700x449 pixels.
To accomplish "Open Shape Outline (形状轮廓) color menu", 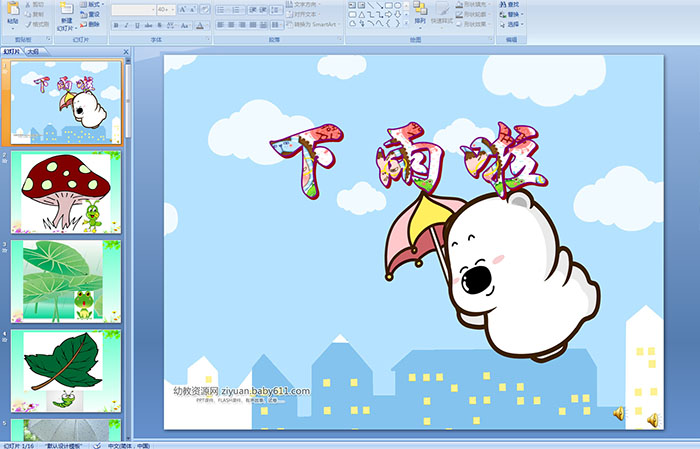I will tap(474, 14).
